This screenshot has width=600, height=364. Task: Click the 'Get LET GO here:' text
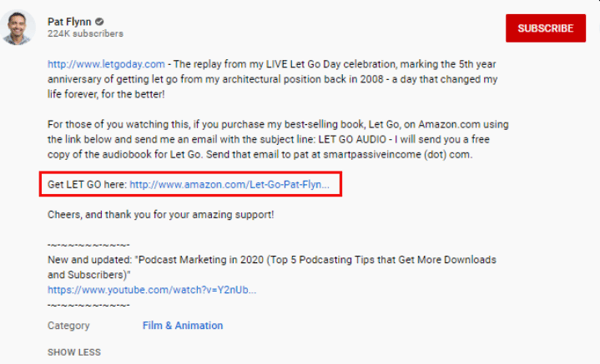point(87,184)
